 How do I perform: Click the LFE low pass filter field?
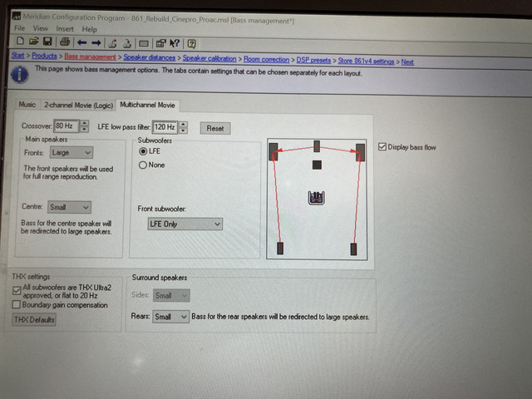165,127
